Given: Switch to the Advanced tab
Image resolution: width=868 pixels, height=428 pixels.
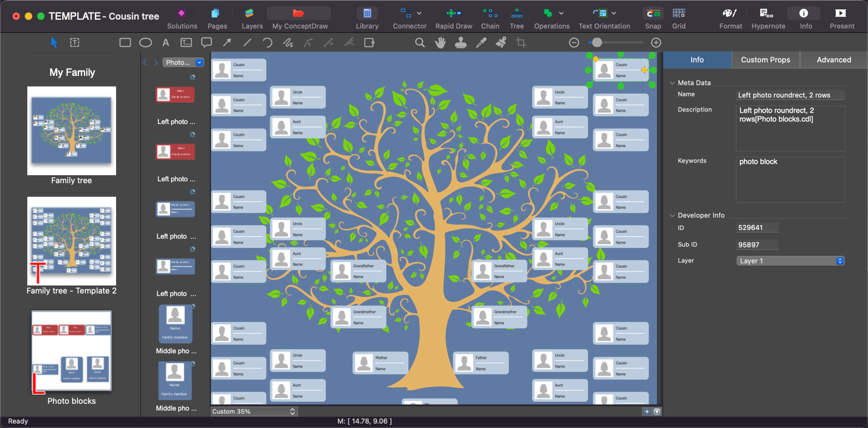Looking at the screenshot, I should [x=833, y=60].
